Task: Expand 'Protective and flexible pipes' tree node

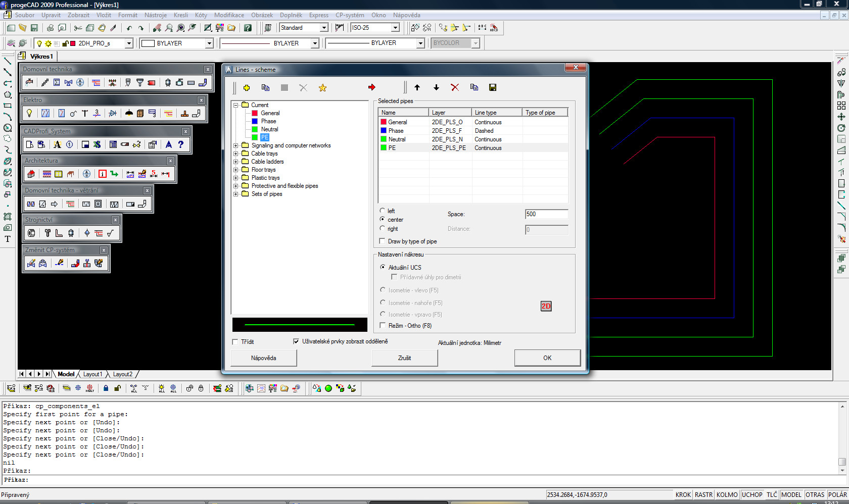Action: pos(235,186)
